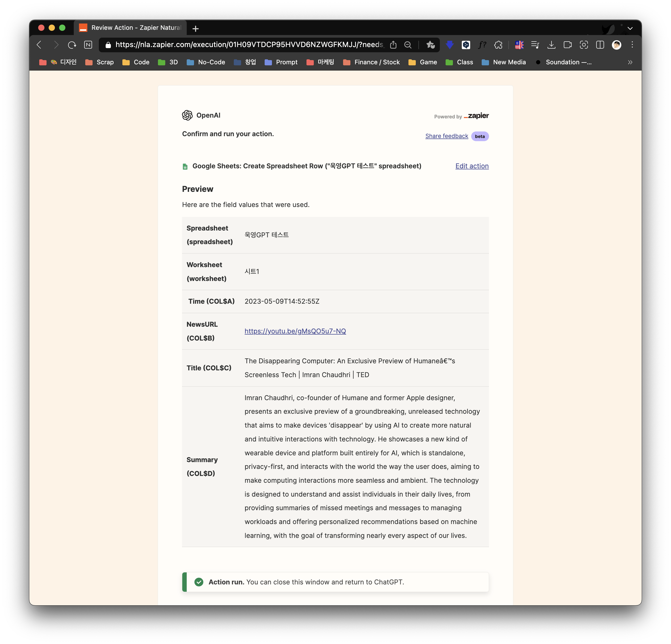This screenshot has width=671, height=644.
Task: Open a new browser tab
Action: coord(196,28)
